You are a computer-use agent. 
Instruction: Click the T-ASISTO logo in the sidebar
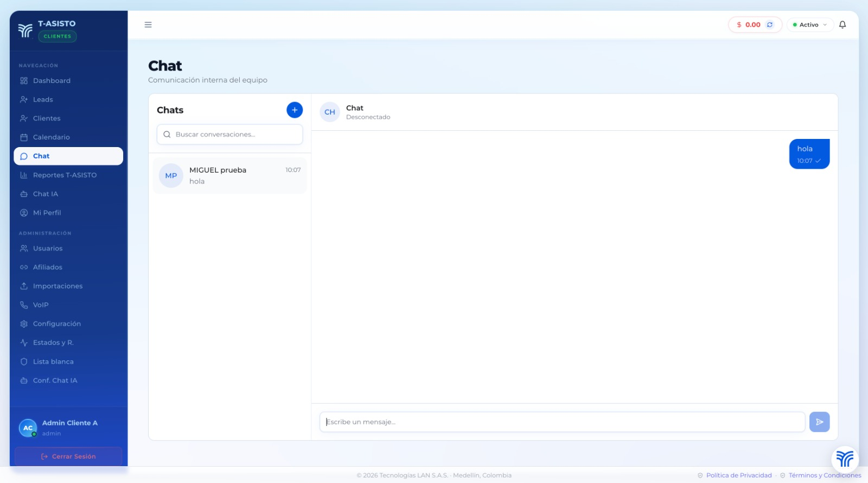point(25,30)
